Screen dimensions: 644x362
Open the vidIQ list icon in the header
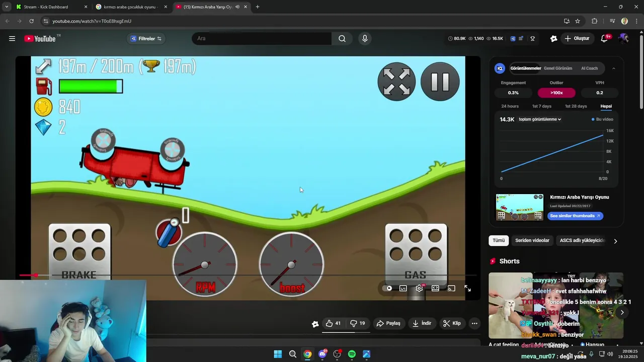pos(521,39)
